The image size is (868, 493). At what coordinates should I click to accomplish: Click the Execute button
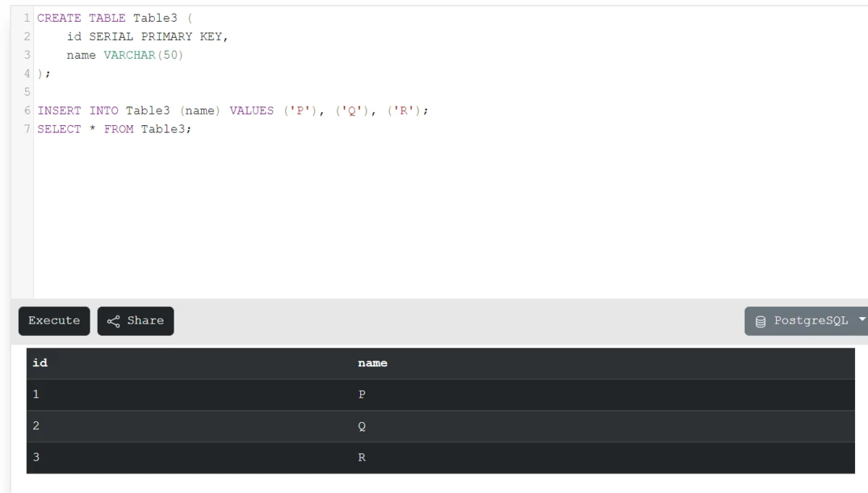point(54,321)
